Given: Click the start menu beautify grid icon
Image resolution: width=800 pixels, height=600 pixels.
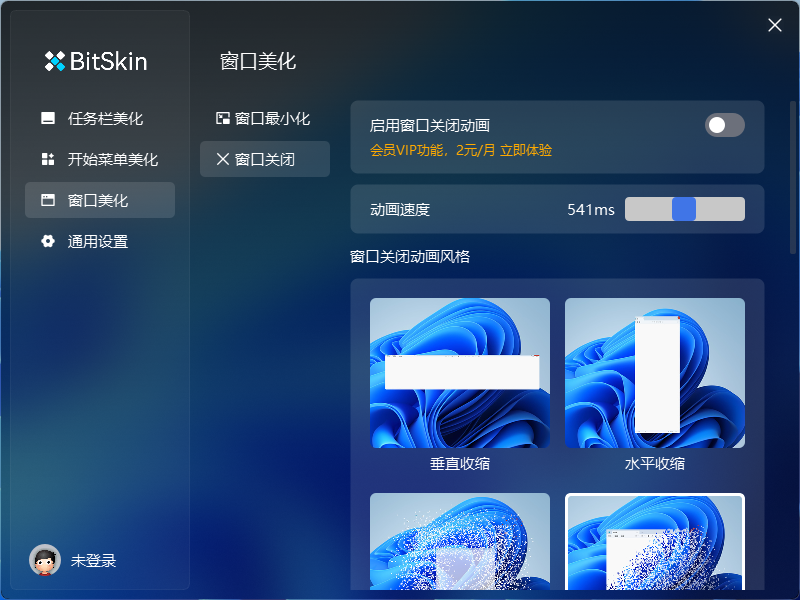Looking at the screenshot, I should (x=48, y=159).
